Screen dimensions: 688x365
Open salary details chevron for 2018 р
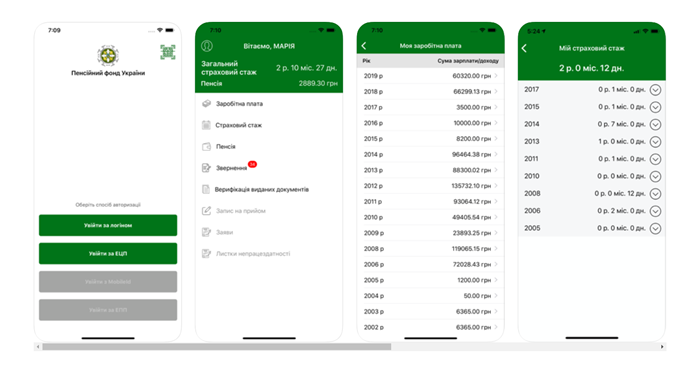point(496,91)
